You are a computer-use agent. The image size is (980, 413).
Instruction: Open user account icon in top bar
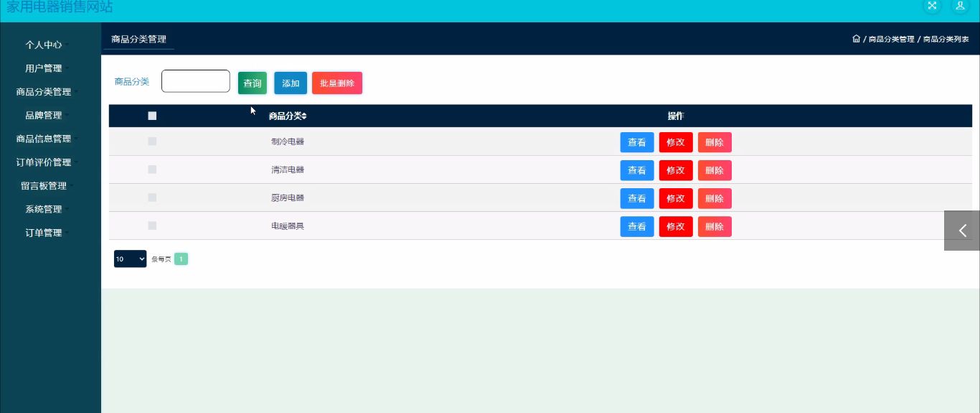pyautogui.click(x=960, y=6)
